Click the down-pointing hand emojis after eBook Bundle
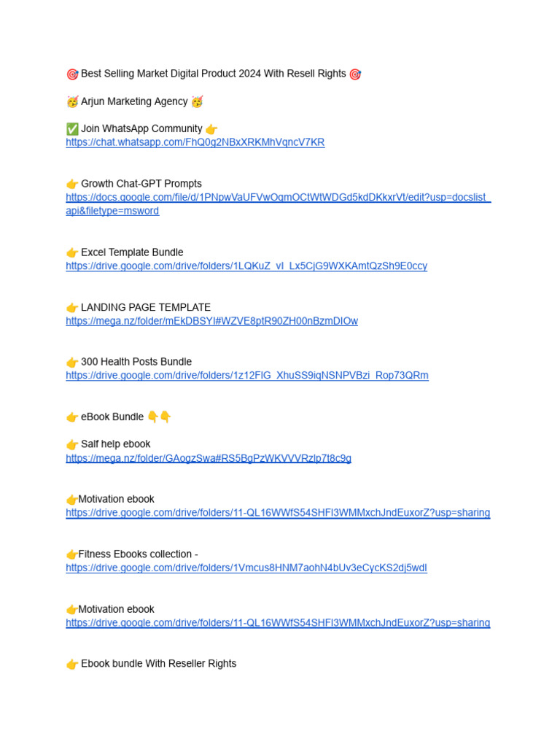560x747 pixels. click(x=159, y=417)
